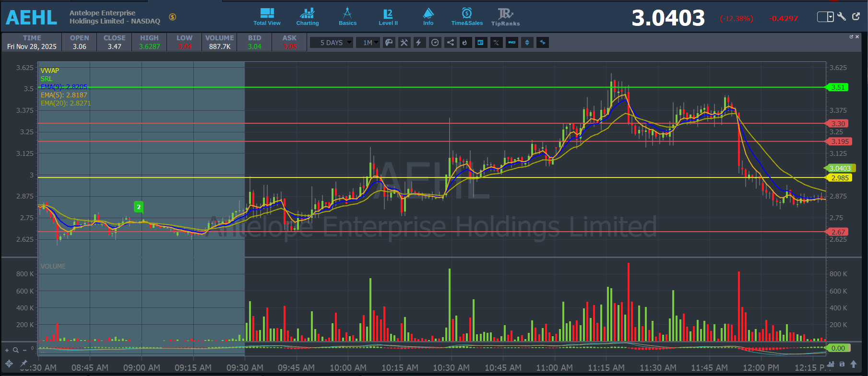Open the Time&Sales tab
Viewport: 868px width, 376px height.
467,17
